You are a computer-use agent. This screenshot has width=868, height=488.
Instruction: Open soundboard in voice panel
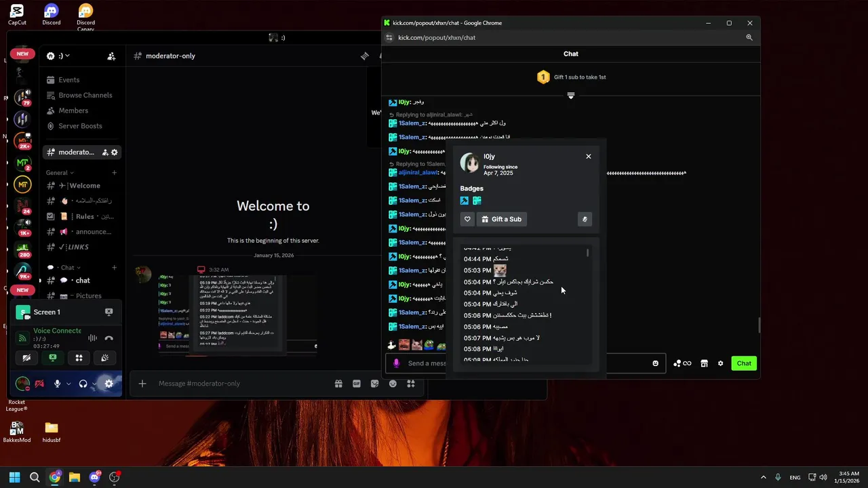click(105, 358)
